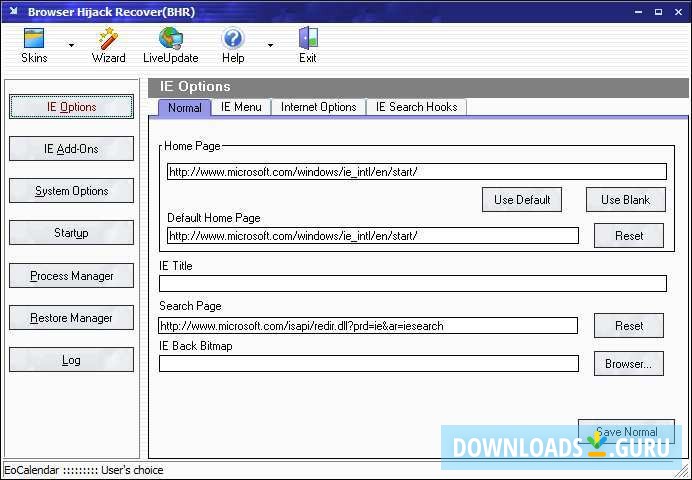Click Use Blank button
Image resolution: width=692 pixels, height=480 pixels.
[625, 199]
